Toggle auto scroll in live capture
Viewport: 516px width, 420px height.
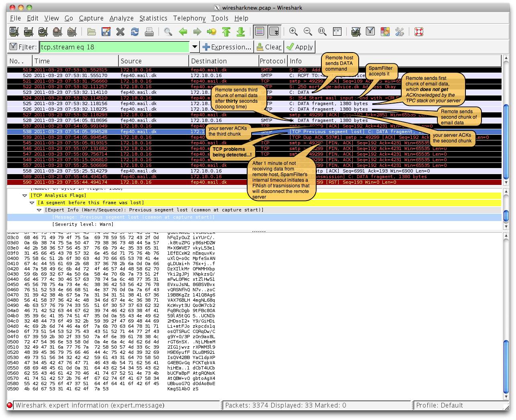pos(274,32)
